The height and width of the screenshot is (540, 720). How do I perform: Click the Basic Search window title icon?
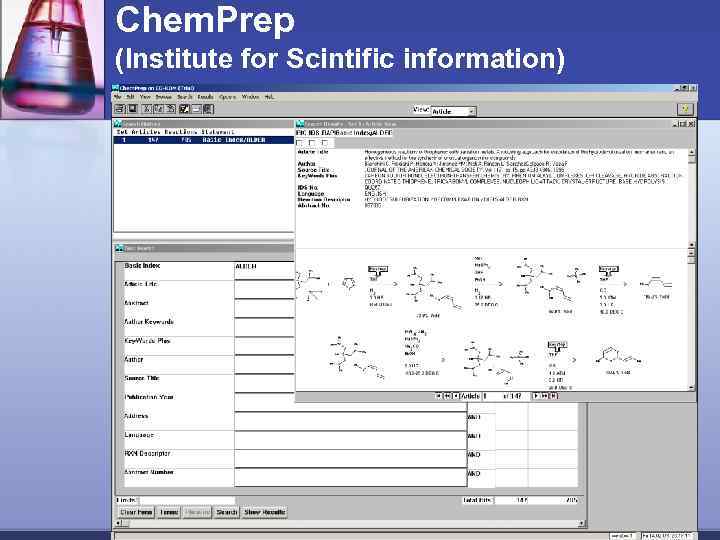pos(119,248)
